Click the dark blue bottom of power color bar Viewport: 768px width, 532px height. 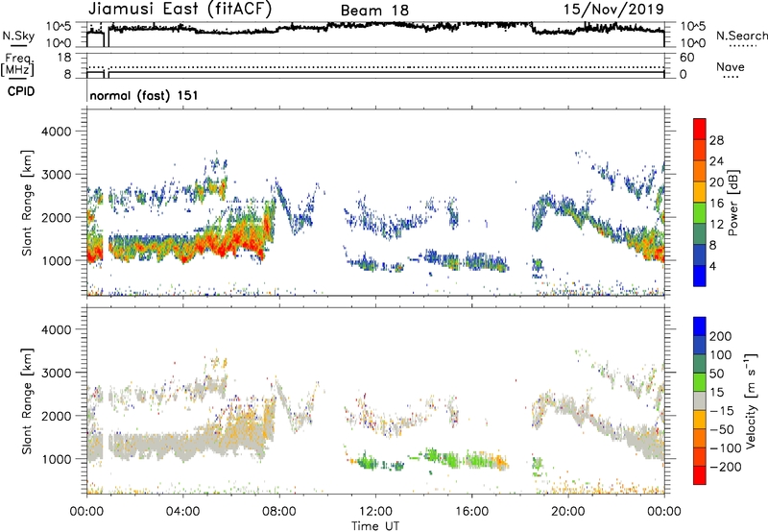(700, 276)
